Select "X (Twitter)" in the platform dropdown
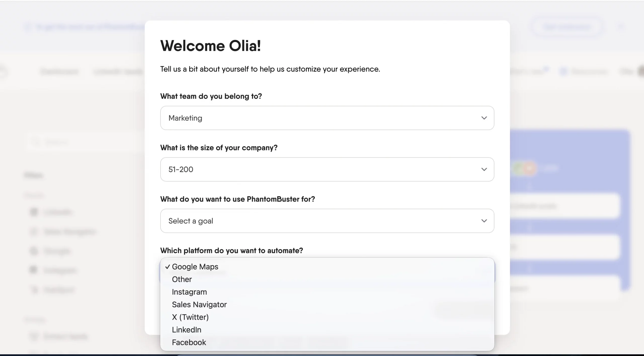 tap(190, 317)
